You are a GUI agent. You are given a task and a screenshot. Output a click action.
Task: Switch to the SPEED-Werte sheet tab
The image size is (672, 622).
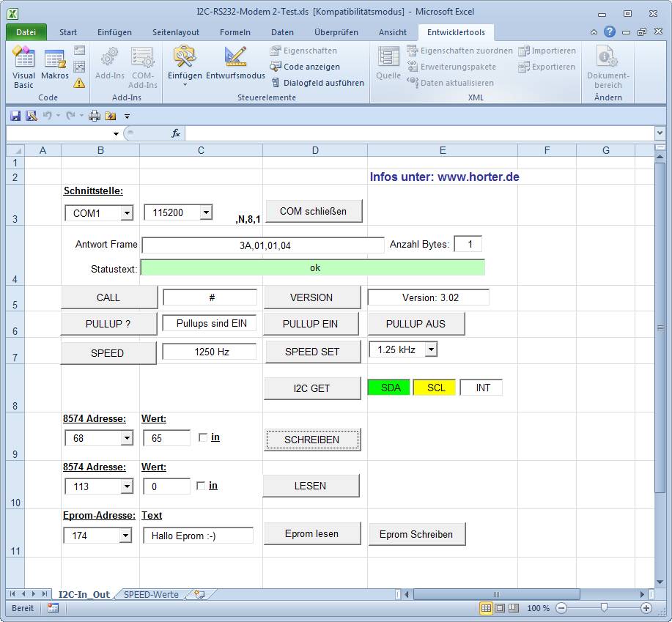click(151, 594)
